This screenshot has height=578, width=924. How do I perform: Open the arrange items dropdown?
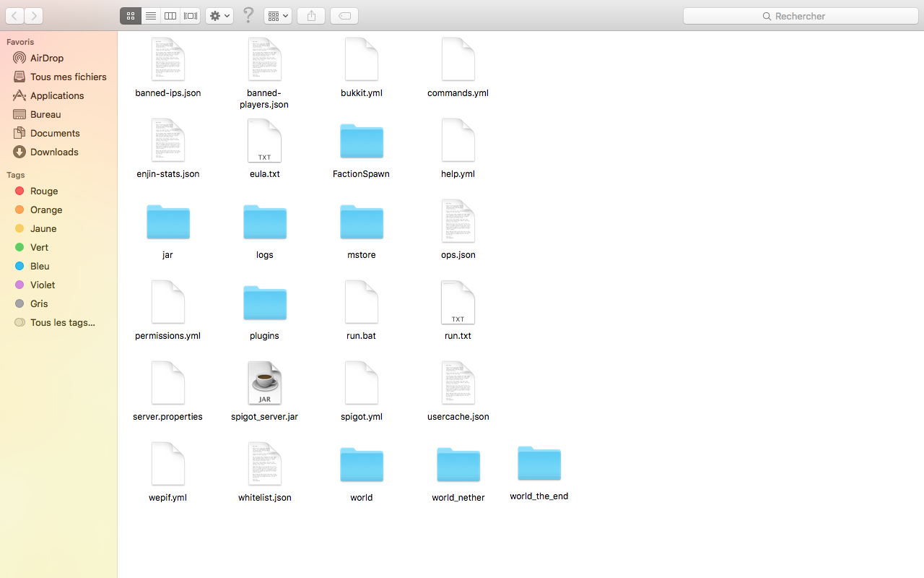pyautogui.click(x=278, y=16)
